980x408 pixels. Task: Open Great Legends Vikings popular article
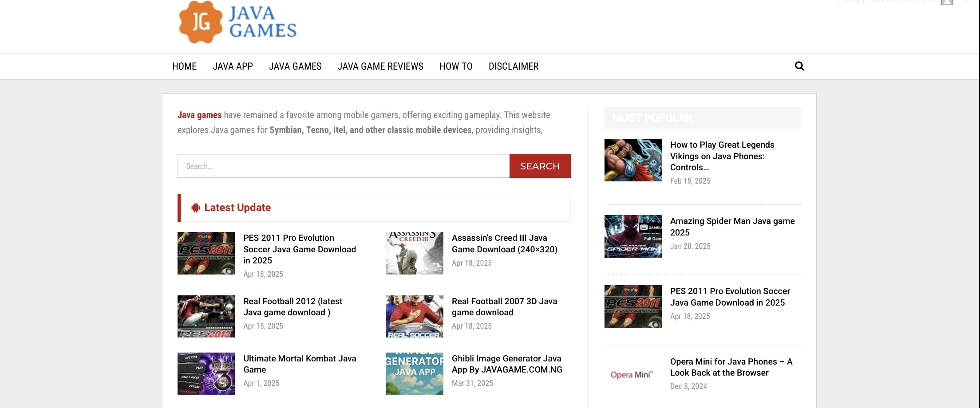click(x=722, y=156)
